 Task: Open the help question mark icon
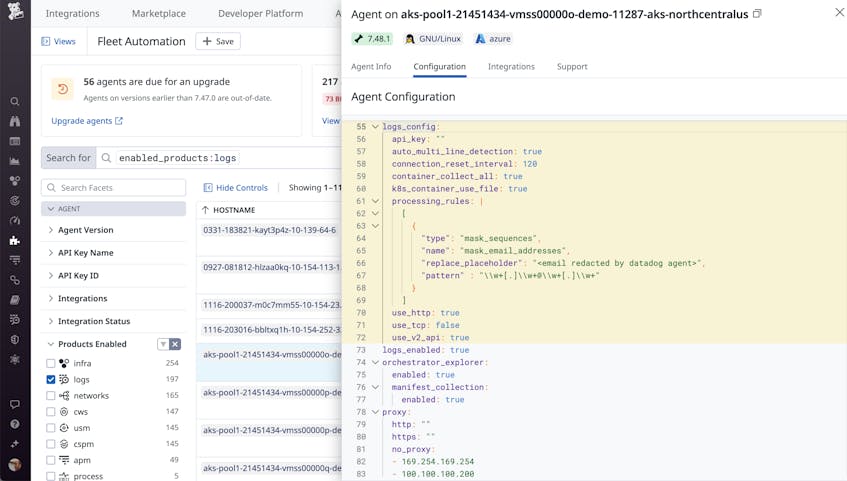(15, 424)
